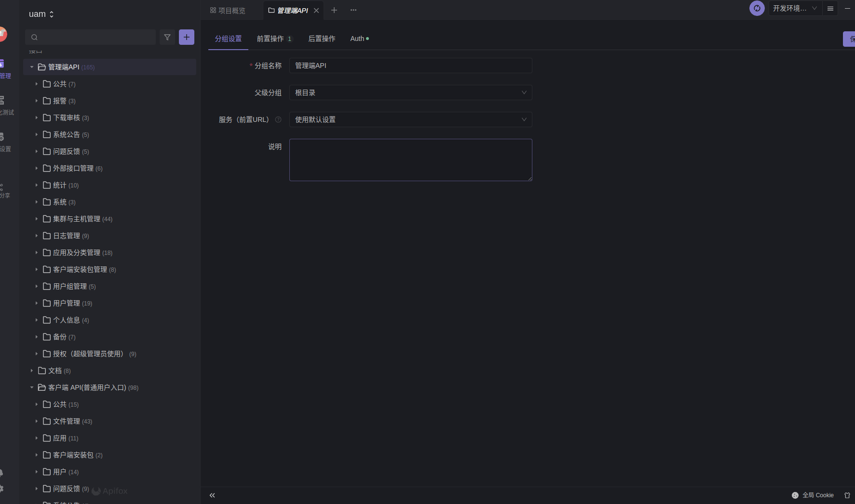The height and width of the screenshot is (504, 855).
Task: Close the 管理端API tab
Action: point(316,11)
